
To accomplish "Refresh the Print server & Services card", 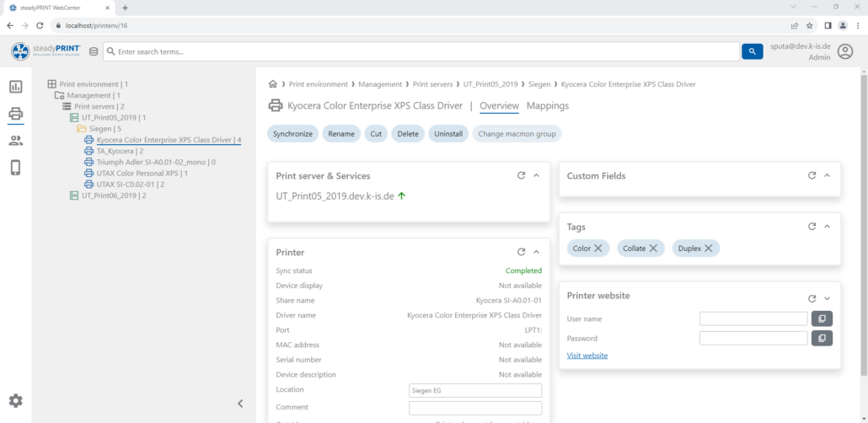I will point(521,175).
